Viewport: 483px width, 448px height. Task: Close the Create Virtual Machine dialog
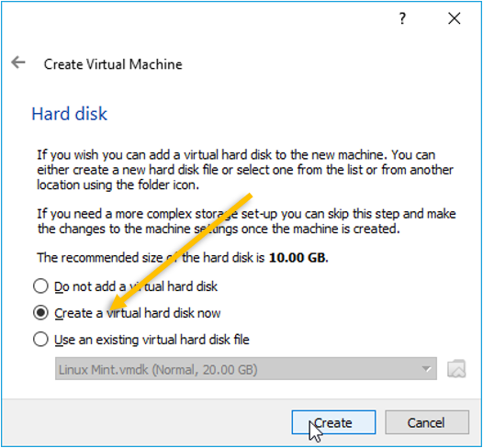(455, 18)
